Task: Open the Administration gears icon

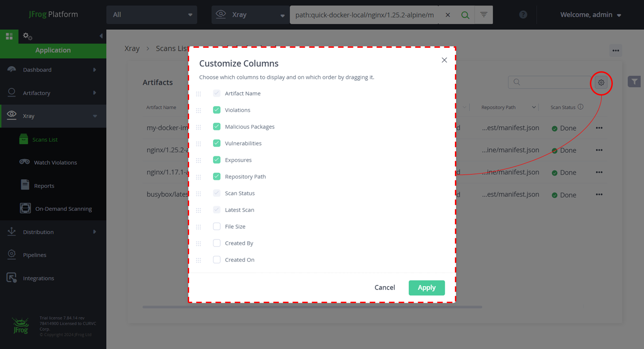Action: (x=28, y=36)
